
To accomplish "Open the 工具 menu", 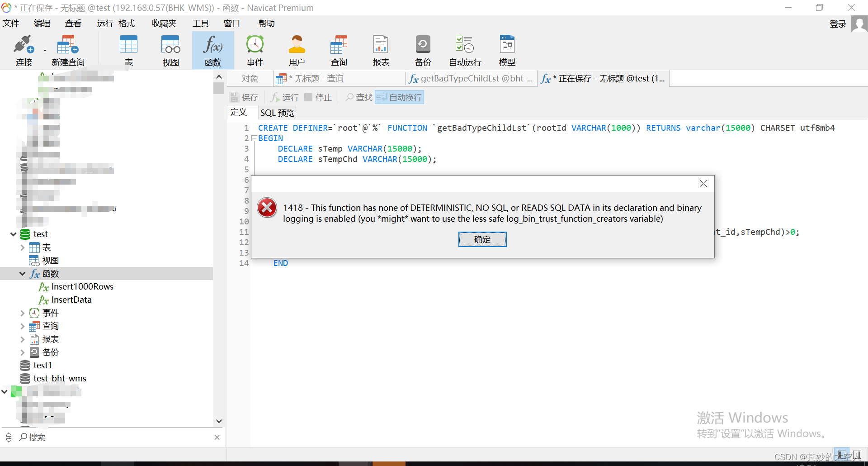I will [201, 23].
